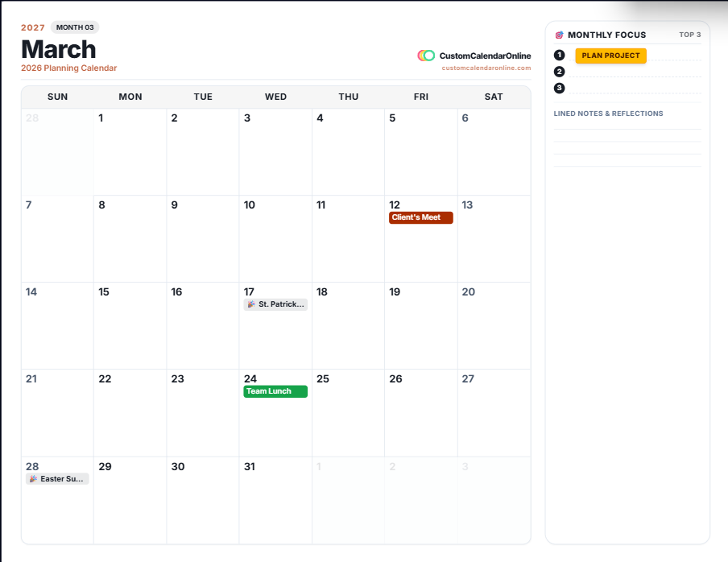Click the third Monthly Focus empty line
The image size is (728, 562).
(635, 88)
